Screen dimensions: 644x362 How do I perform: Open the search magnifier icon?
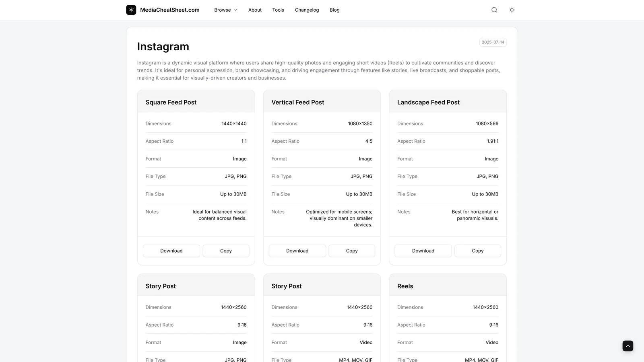[494, 10]
